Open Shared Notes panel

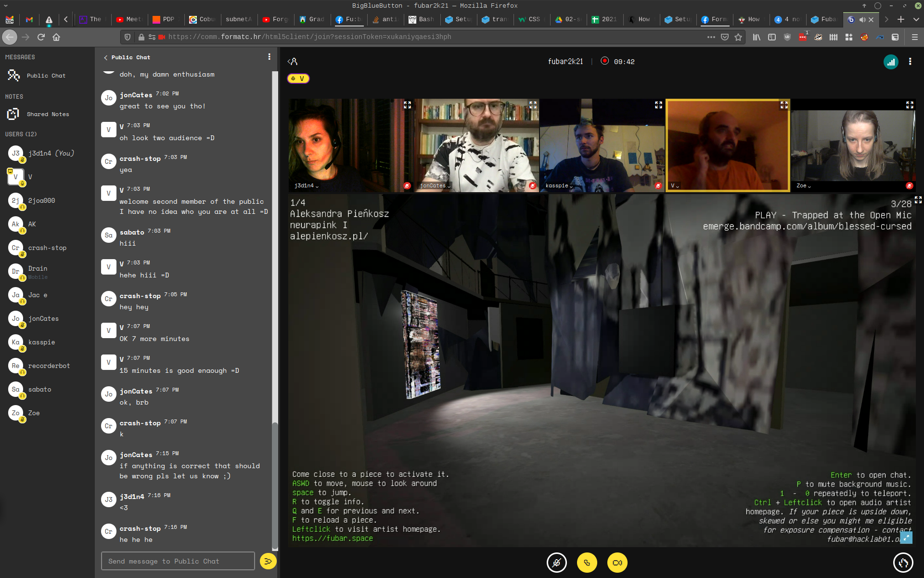[x=47, y=114]
